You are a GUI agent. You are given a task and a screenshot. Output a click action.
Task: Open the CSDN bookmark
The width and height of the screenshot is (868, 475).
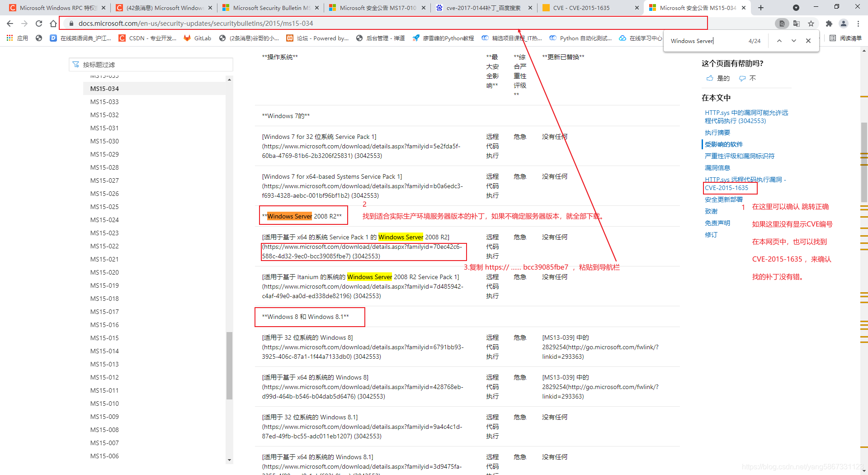pos(148,38)
